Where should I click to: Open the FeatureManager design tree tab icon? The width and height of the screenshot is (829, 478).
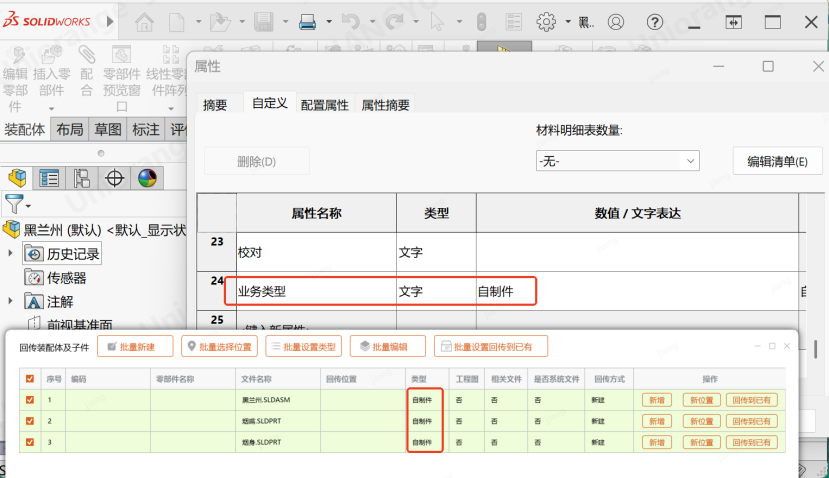click(17, 179)
